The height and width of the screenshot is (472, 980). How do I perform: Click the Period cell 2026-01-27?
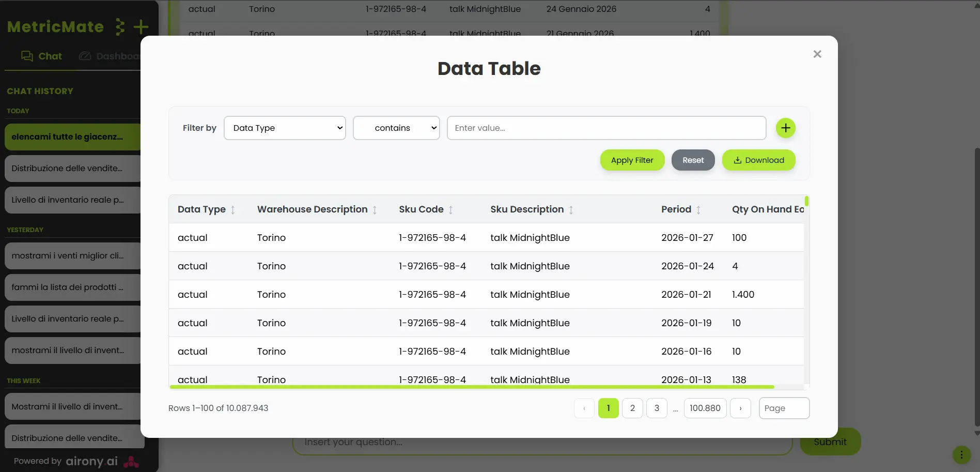(x=687, y=238)
